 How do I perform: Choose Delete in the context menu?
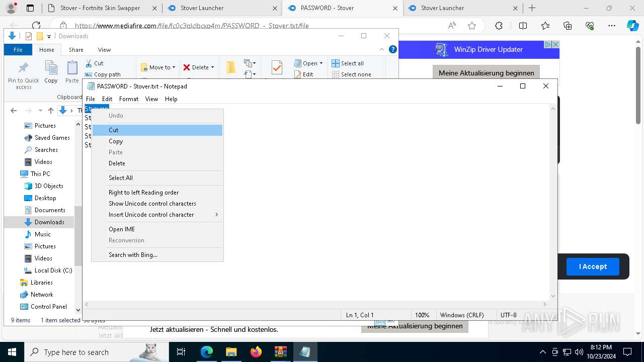tap(157, 163)
